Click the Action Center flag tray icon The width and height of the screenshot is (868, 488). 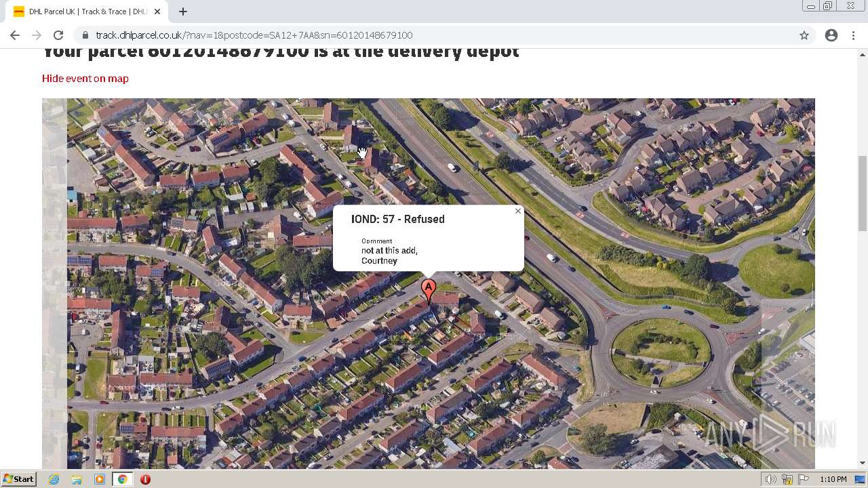click(804, 479)
